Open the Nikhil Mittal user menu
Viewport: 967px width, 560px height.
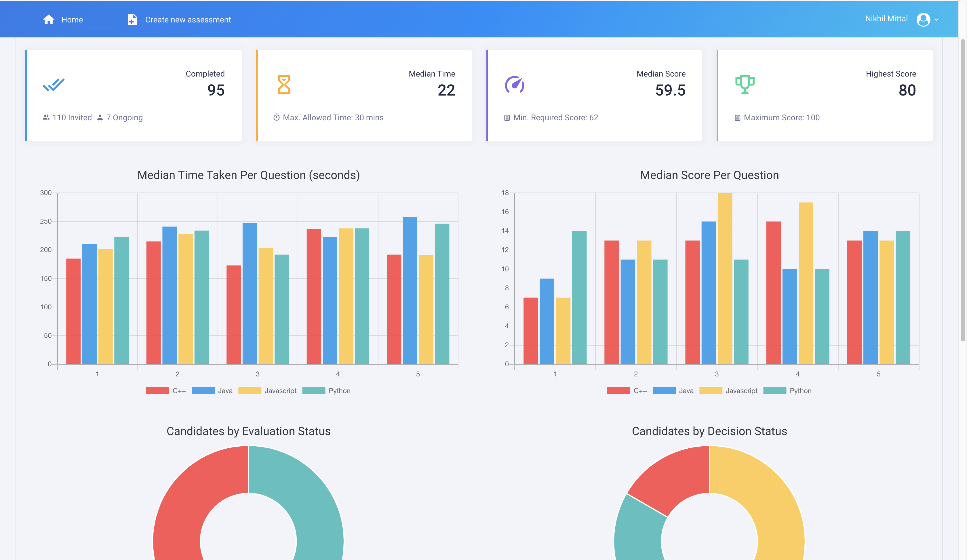point(886,19)
